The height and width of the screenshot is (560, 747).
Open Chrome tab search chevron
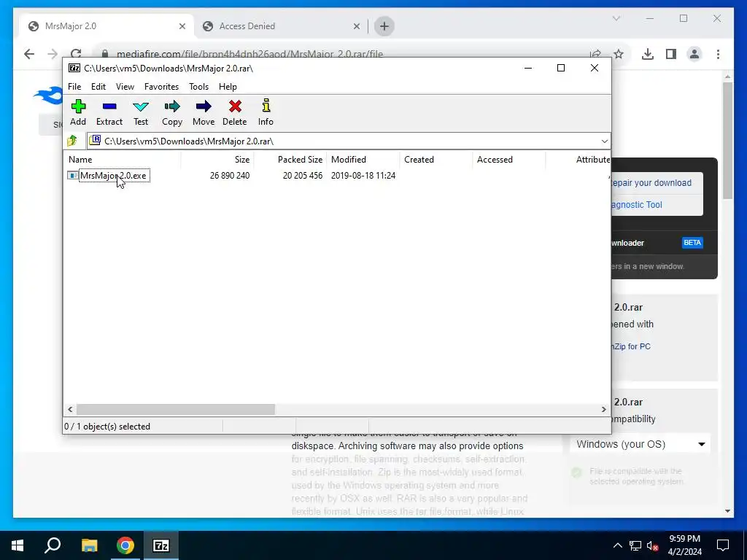[x=616, y=18]
